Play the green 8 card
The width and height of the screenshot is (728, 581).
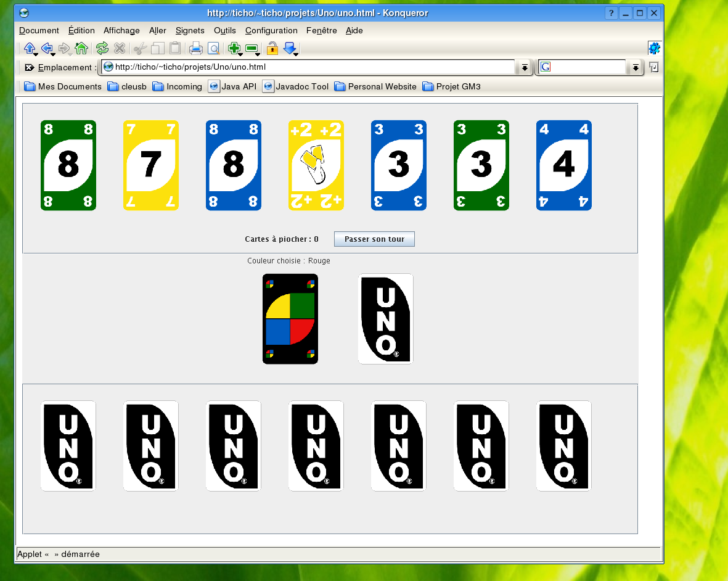[x=68, y=165]
